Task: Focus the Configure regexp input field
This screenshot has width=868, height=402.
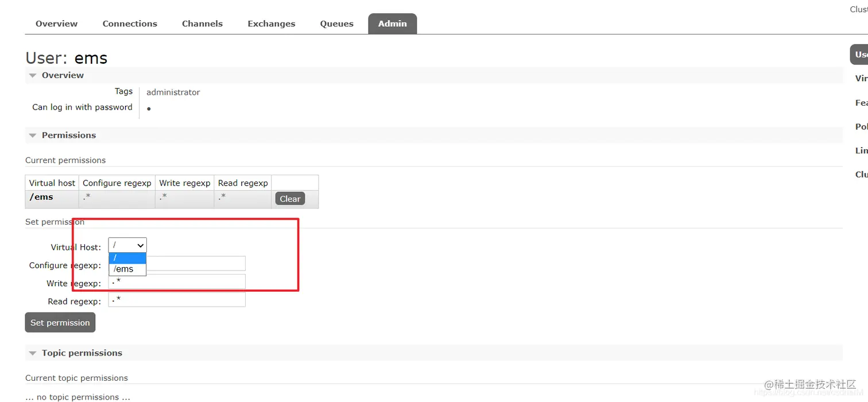Action: (x=177, y=263)
